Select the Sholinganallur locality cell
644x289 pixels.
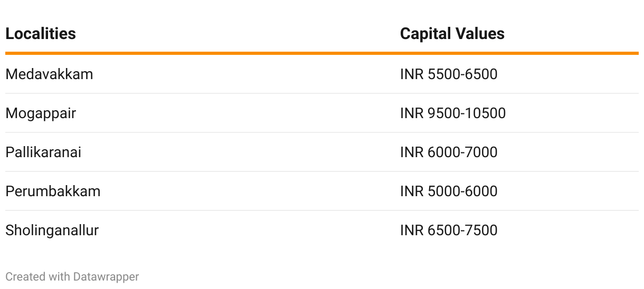click(52, 230)
